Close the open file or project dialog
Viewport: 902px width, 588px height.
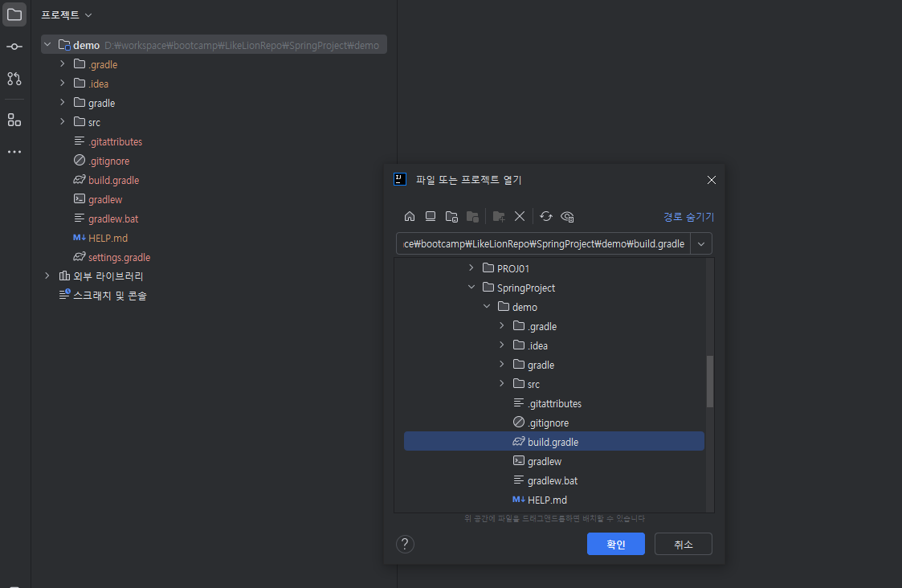coord(712,180)
